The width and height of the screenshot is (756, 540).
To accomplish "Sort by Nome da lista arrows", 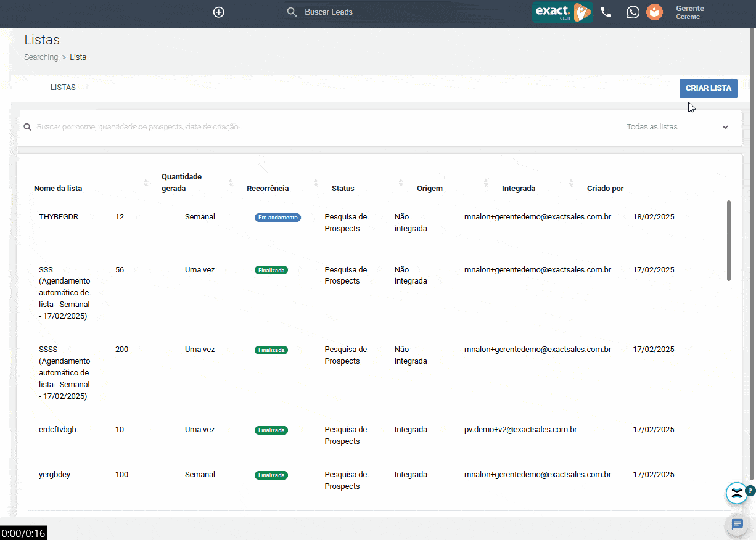I will tap(146, 182).
